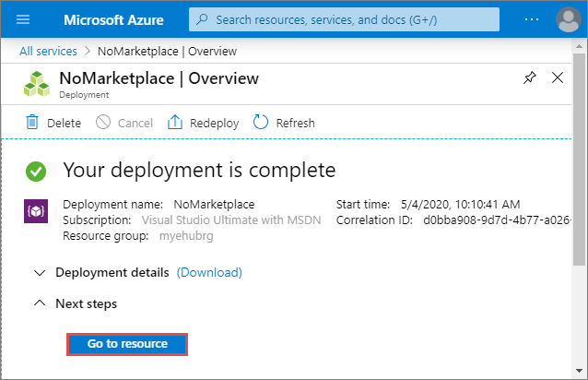
Task: Click the user account avatar
Action: pos(569,19)
